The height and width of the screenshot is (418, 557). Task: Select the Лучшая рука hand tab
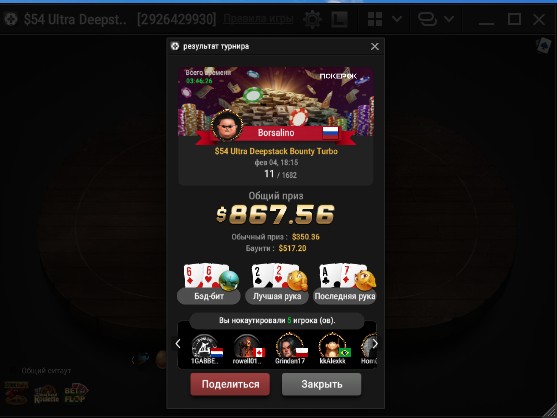tap(277, 296)
